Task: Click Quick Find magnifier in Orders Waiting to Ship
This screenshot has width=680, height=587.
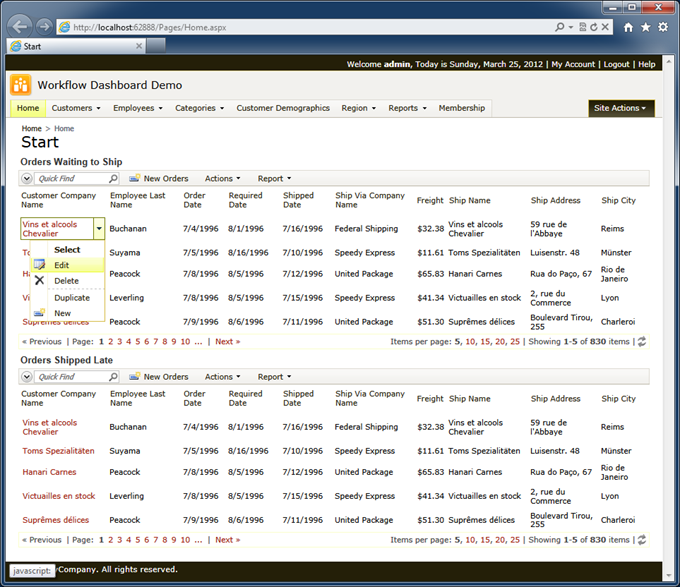Action: coord(113,178)
